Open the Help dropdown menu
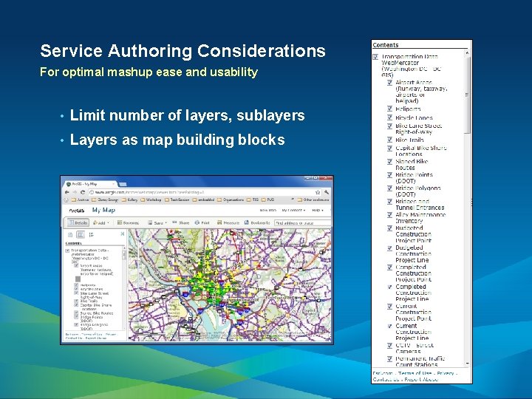Image resolution: width=532 pixels, height=399 pixels. [318, 211]
